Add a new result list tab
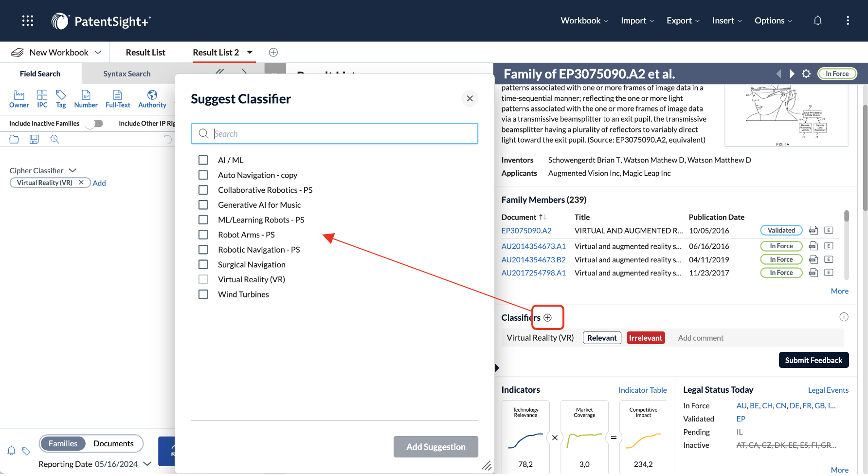The image size is (868, 476). pyautogui.click(x=273, y=52)
